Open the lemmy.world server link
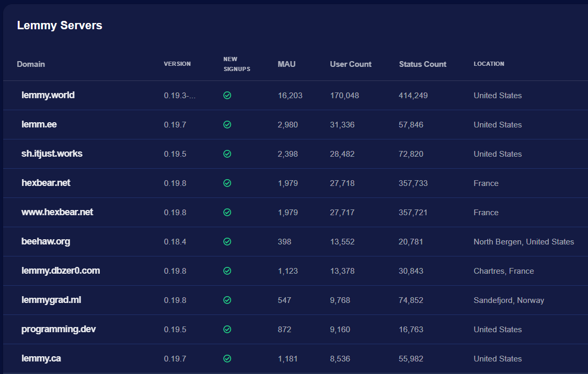Viewport: 588px width, 374px height. pyautogui.click(x=48, y=95)
